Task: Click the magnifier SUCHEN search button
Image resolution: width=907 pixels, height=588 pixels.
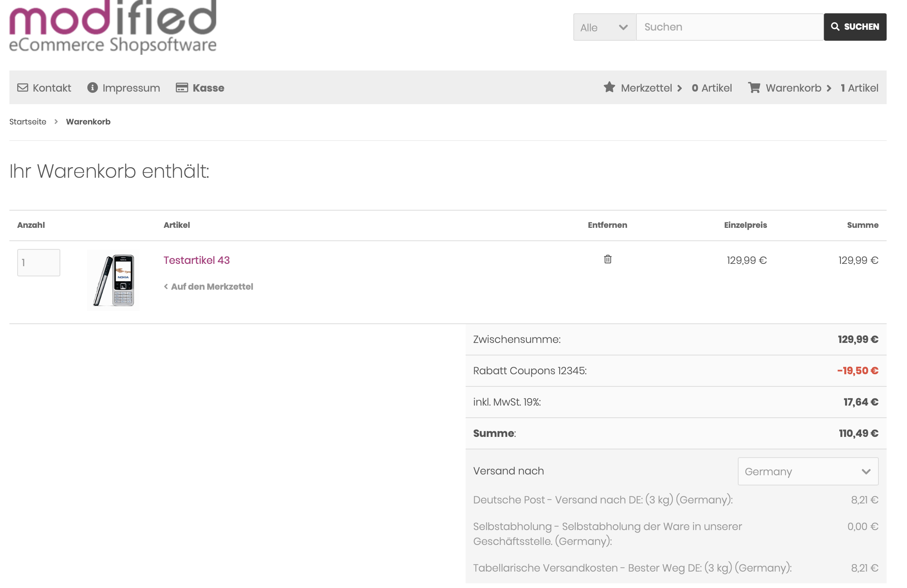Action: pos(855,27)
